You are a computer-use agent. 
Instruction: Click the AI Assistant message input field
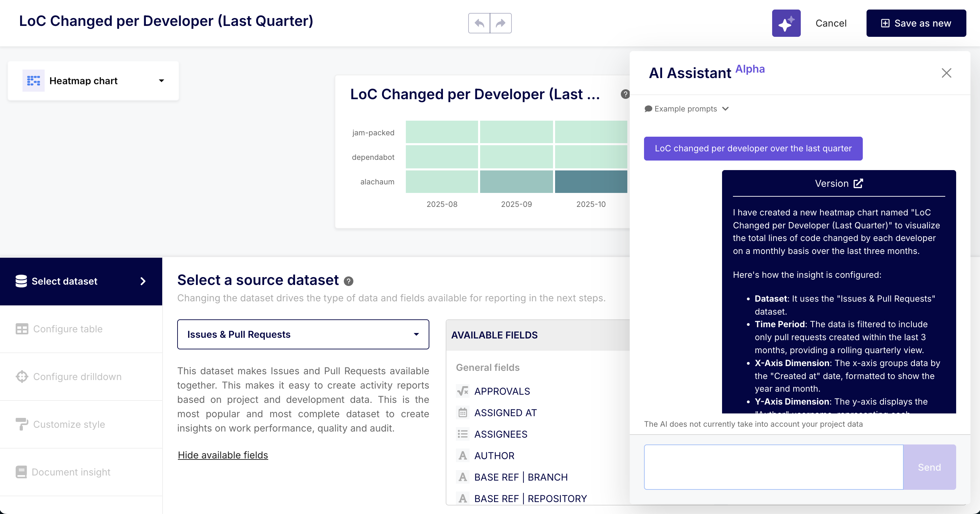pos(773,467)
